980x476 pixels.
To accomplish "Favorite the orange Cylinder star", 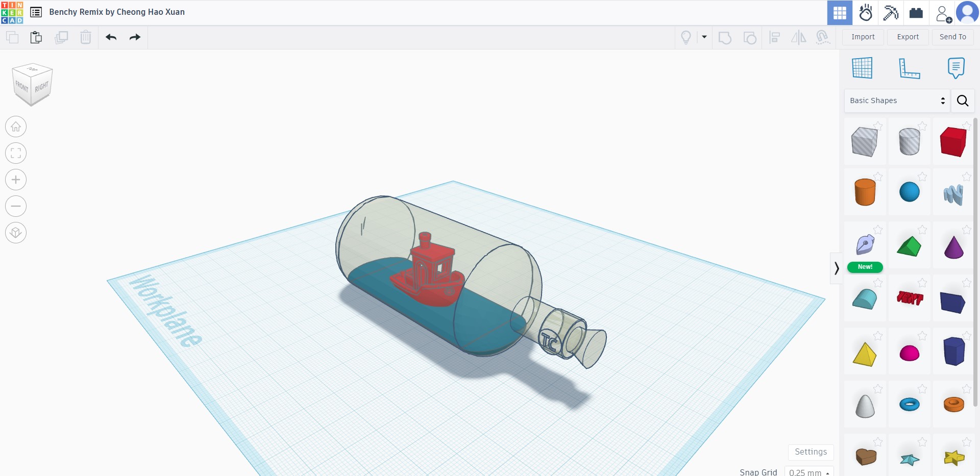I will [x=878, y=177].
